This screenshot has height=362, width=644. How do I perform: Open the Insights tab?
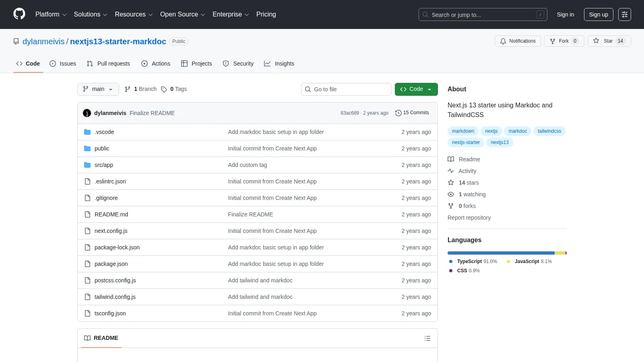click(x=279, y=64)
